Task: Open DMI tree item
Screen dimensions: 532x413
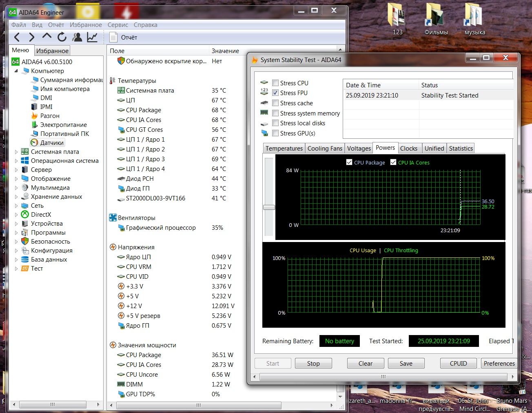Action: (46, 98)
